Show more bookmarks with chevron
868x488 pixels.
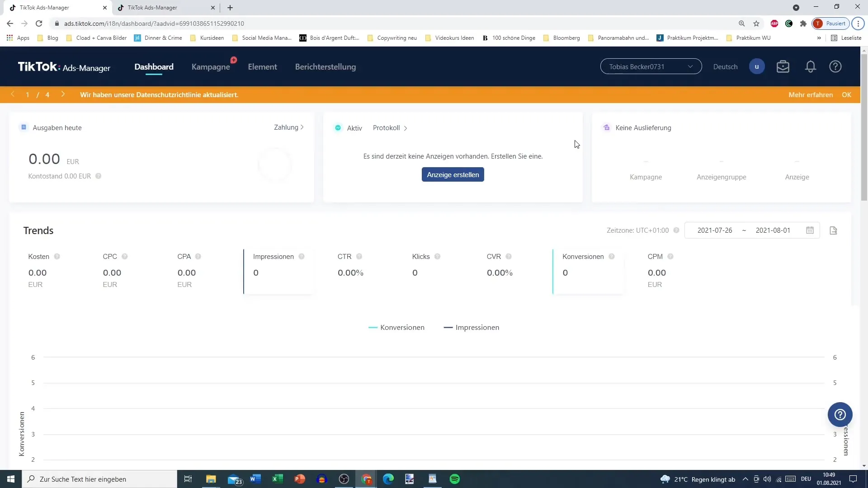819,38
